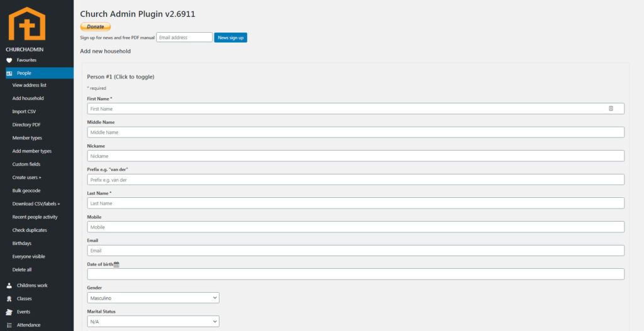Open the Date of birth calendar icon

pos(116,264)
